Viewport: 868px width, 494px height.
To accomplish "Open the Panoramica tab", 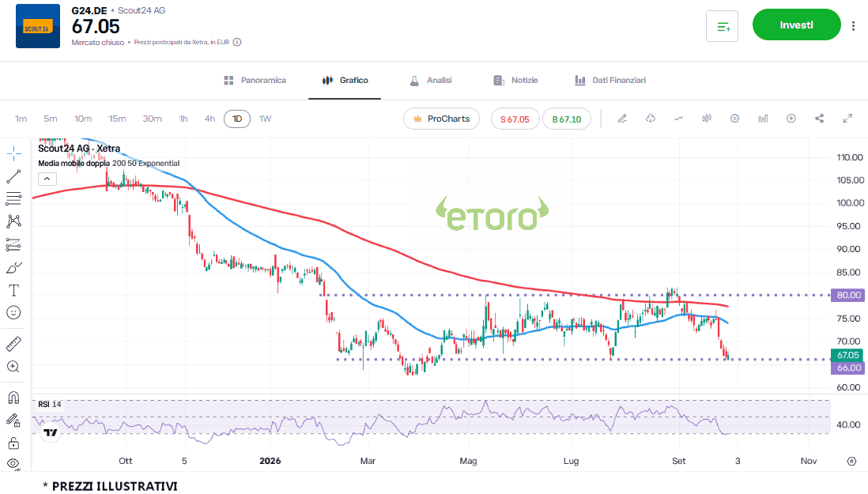I will point(255,80).
